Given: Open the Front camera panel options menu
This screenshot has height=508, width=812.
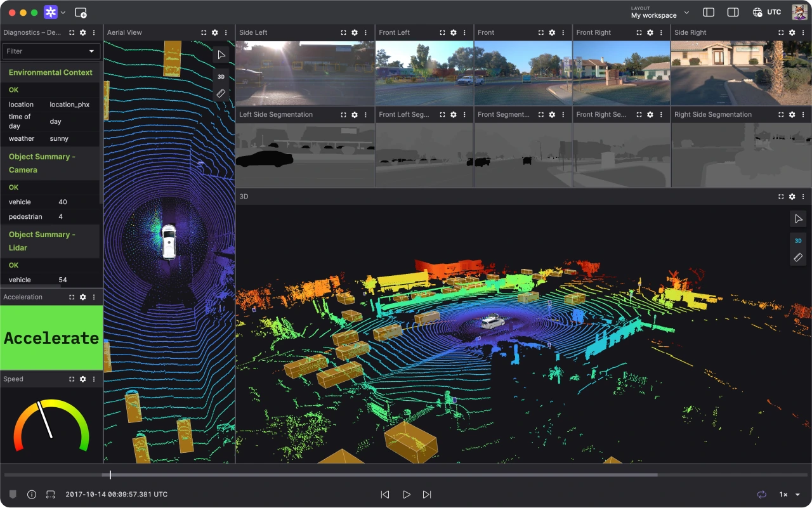Looking at the screenshot, I should (x=563, y=32).
